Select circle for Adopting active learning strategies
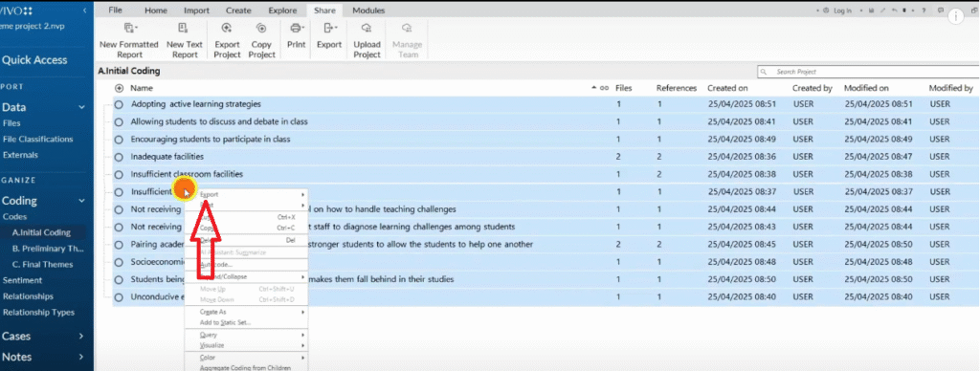 coord(119,104)
